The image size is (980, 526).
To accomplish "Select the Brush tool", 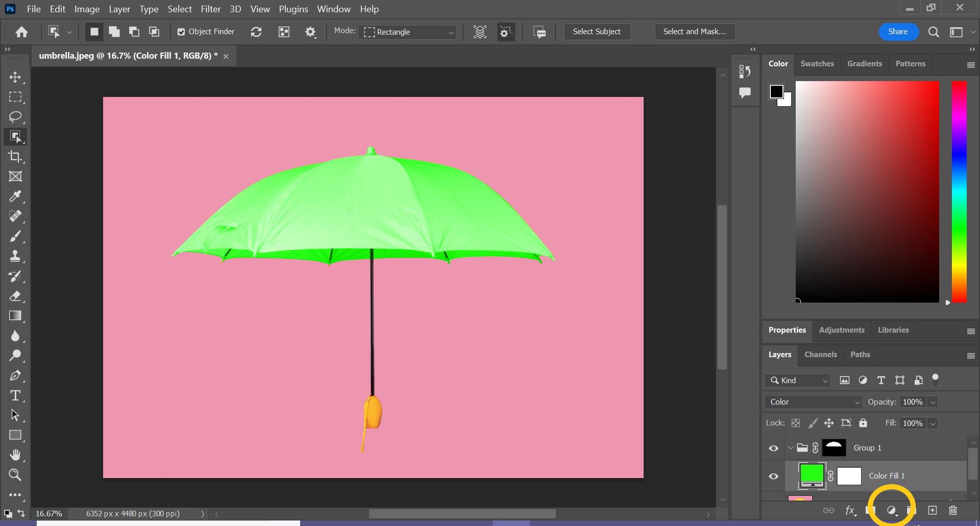I will click(x=15, y=236).
